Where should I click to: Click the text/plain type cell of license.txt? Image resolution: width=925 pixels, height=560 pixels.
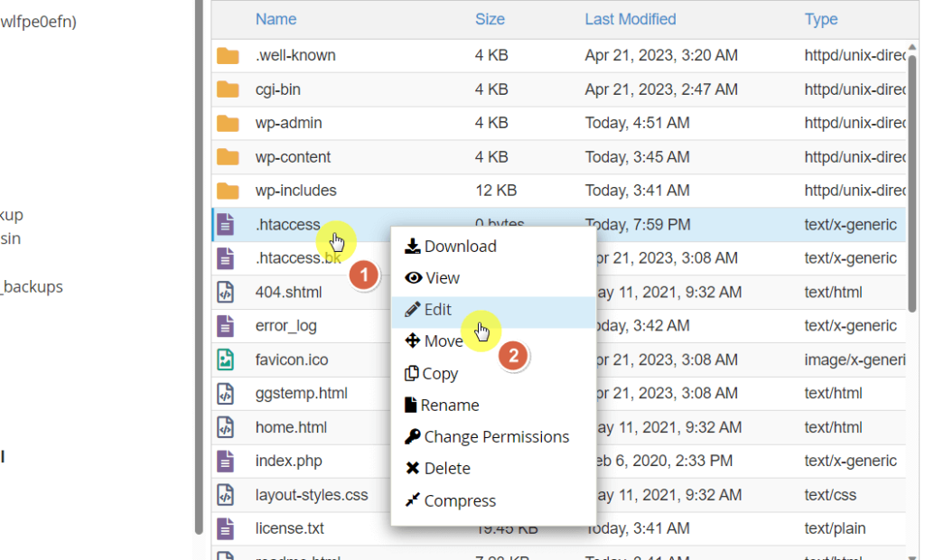pyautogui.click(x=835, y=528)
